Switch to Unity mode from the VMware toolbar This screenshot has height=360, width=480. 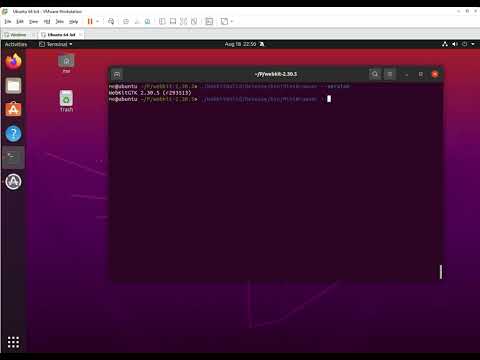click(x=183, y=21)
